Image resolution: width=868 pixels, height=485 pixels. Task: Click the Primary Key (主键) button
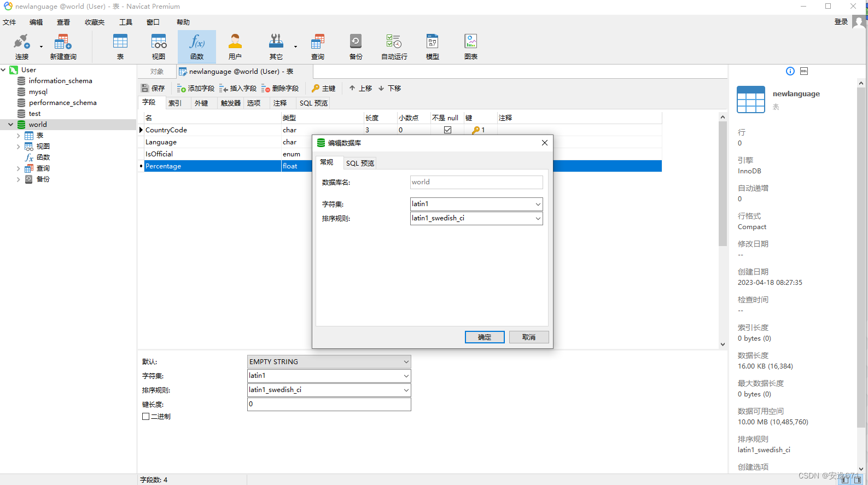[x=324, y=88]
